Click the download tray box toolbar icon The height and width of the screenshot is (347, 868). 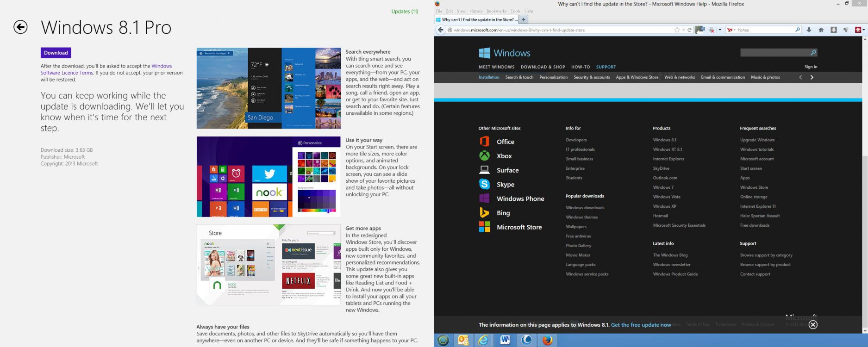(x=834, y=30)
